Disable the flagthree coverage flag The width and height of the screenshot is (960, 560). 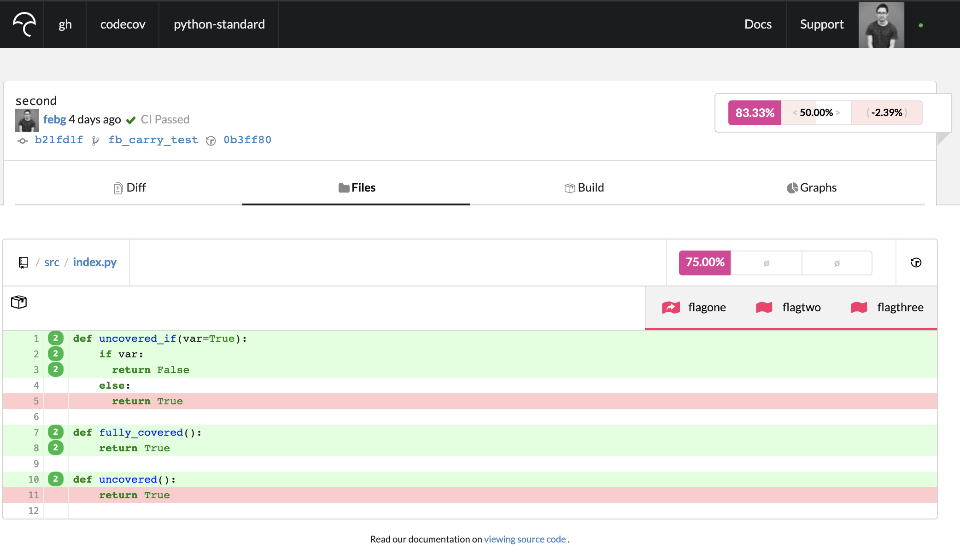[x=886, y=307]
